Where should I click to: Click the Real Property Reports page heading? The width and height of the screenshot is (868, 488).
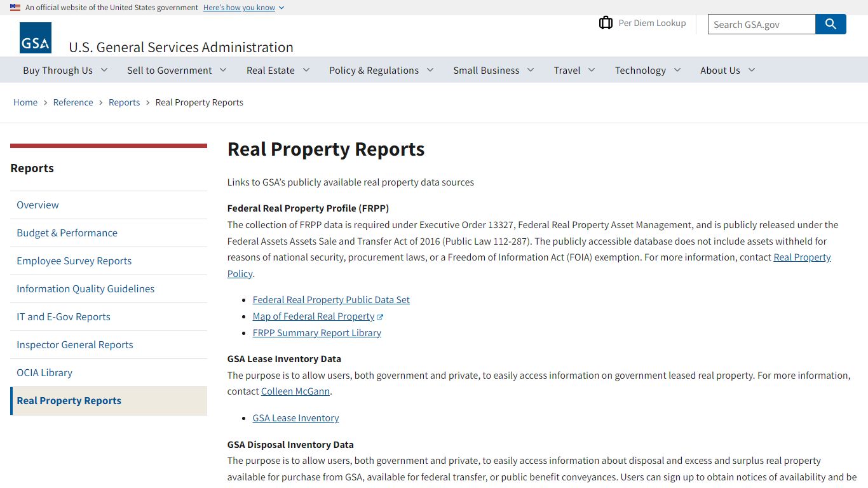pyautogui.click(x=326, y=149)
